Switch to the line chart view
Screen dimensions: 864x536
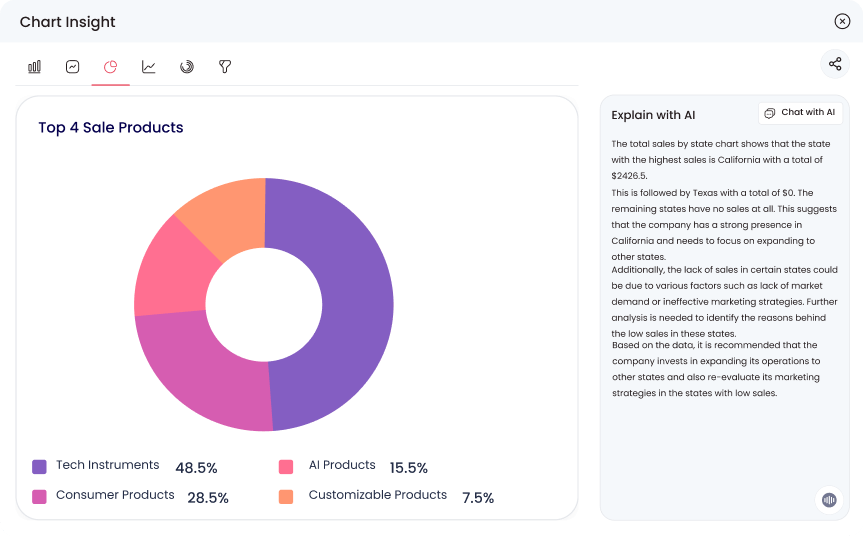click(x=148, y=67)
